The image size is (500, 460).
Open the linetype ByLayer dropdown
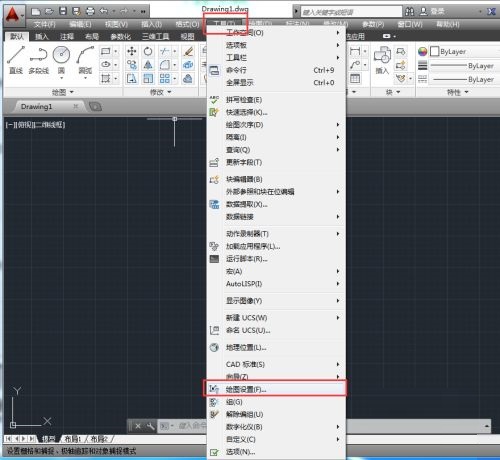coord(464,79)
